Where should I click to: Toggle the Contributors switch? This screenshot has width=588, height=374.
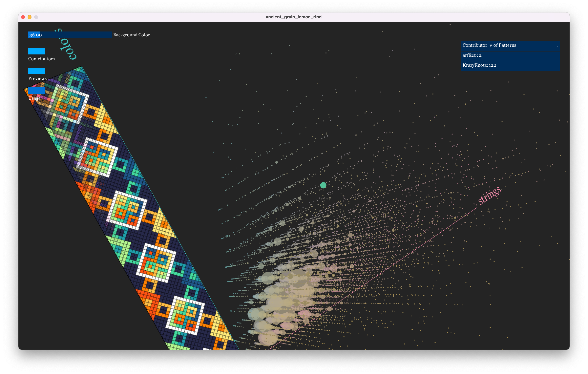[36, 51]
